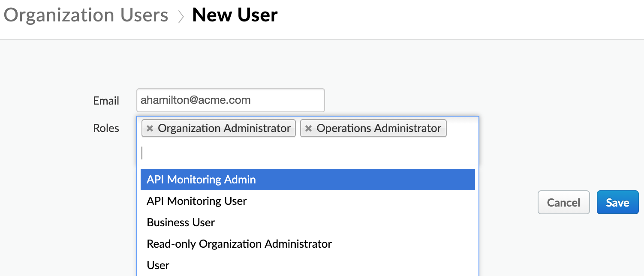
Task: Click the Roles field label
Action: (x=106, y=128)
